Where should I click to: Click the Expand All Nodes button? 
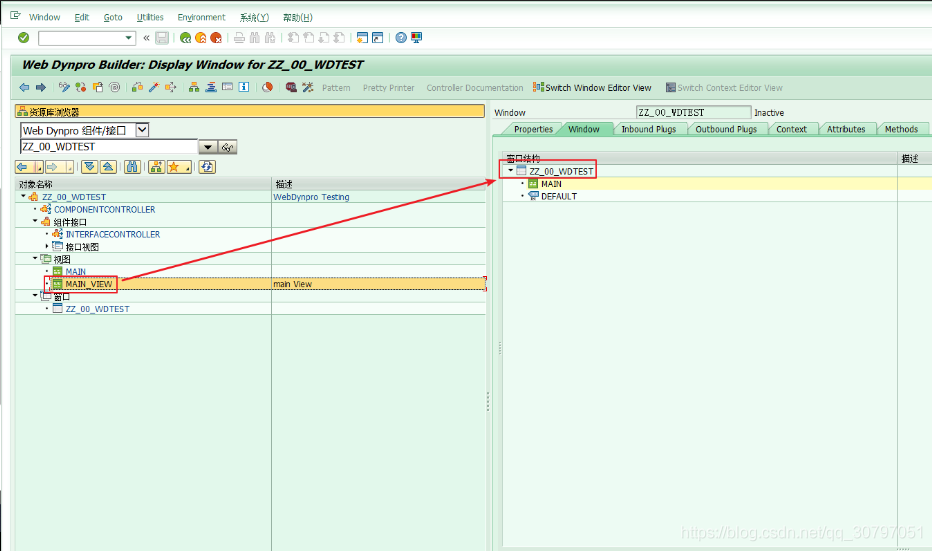click(90, 167)
